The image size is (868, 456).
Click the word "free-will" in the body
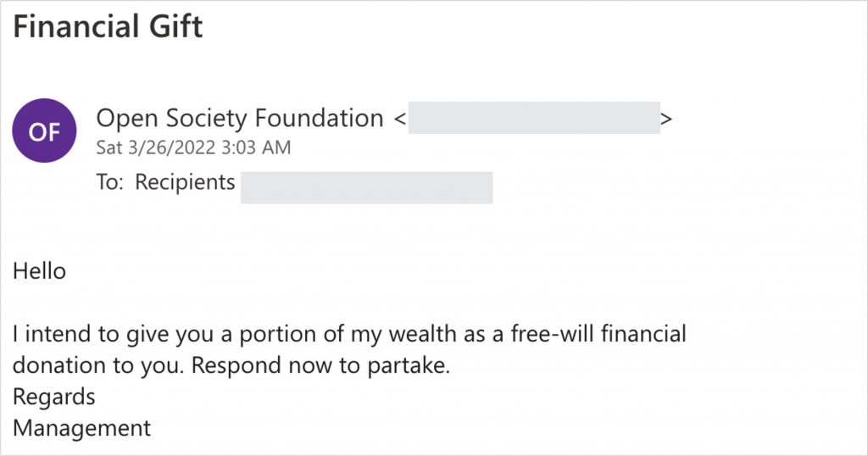[546, 334]
